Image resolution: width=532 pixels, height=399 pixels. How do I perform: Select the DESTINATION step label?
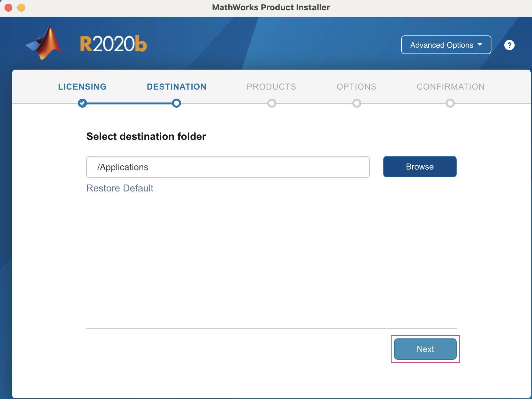coord(176,87)
